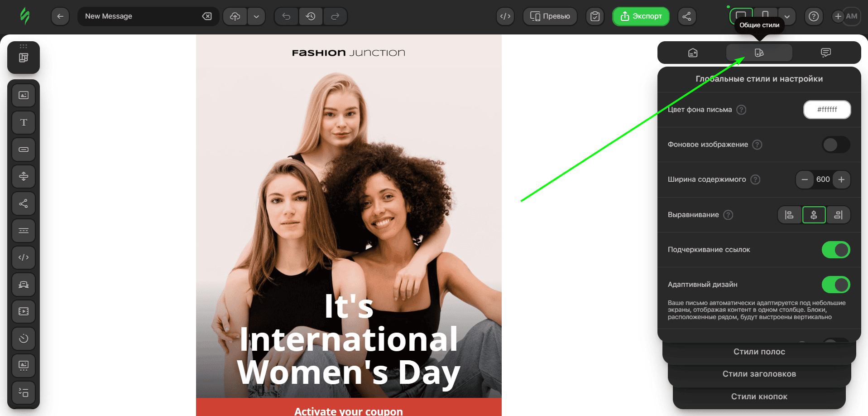This screenshot has height=416, width=868.
Task: Add the Timer block
Action: (24, 339)
